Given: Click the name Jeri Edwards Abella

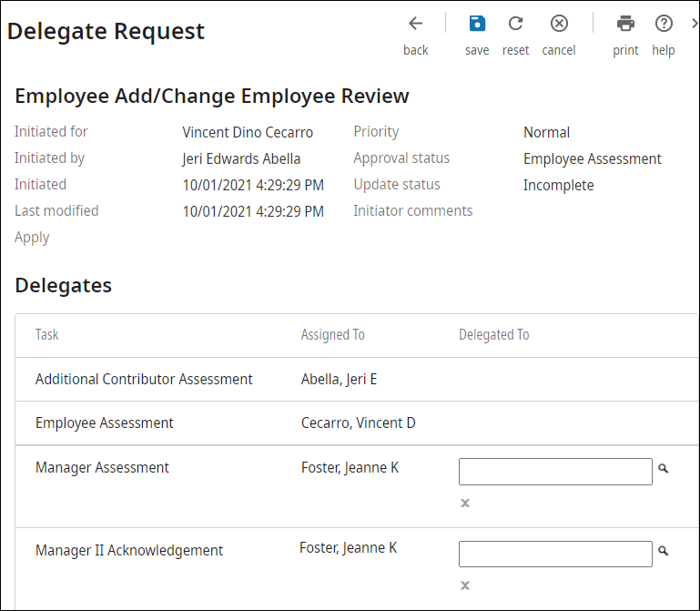Looking at the screenshot, I should [x=241, y=159].
